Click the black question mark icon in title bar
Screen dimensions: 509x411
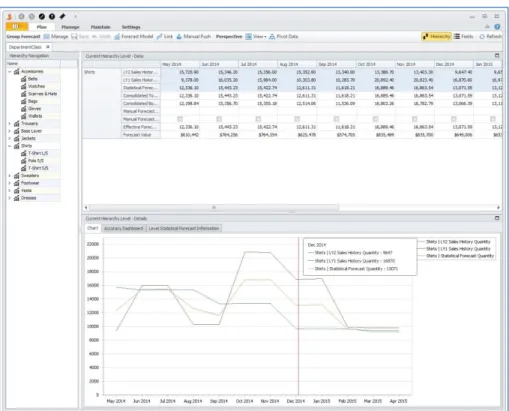tap(52, 16)
